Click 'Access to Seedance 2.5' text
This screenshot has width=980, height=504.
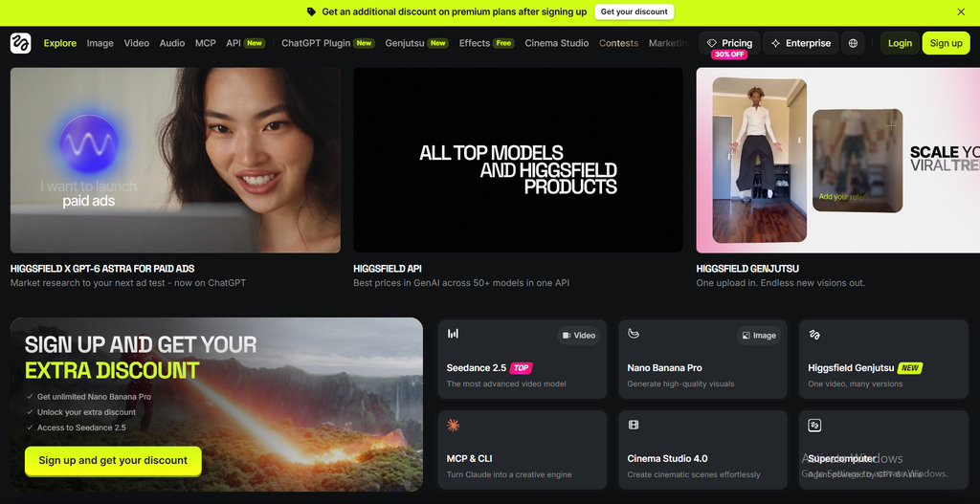click(81, 427)
